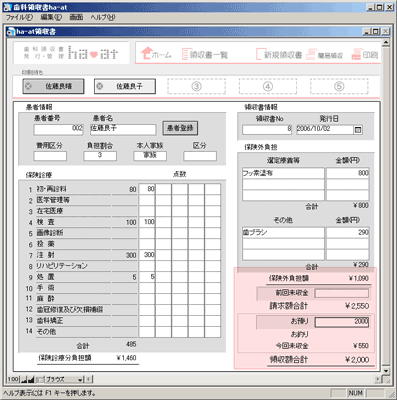The height and width of the screenshot is (400, 397).
Task: Click empty print slot ④
Action: [268, 86]
